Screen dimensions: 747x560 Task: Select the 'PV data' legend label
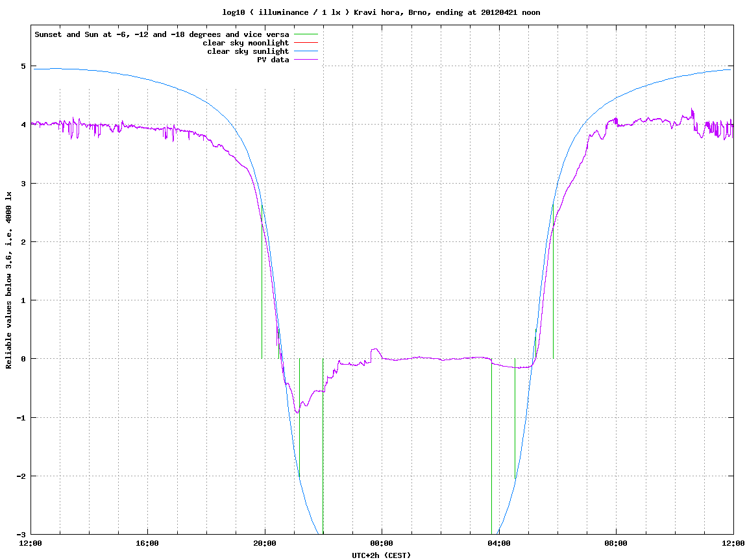coord(273,60)
